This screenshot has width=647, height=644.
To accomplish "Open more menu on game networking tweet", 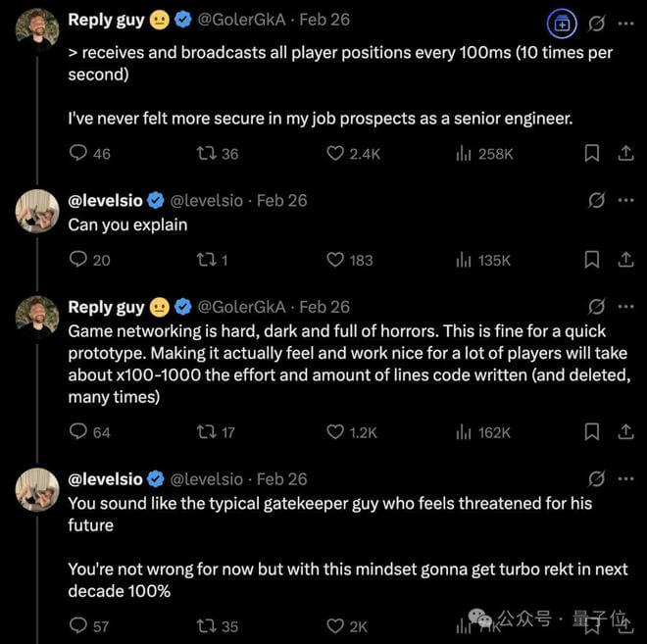I will click(x=626, y=307).
